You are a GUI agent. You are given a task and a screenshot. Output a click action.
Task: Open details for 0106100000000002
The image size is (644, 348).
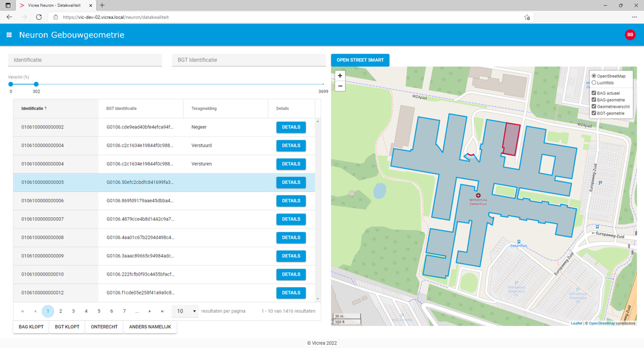[x=291, y=127]
